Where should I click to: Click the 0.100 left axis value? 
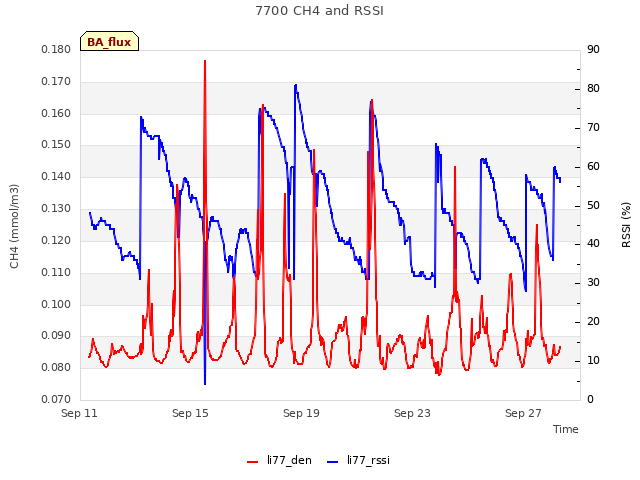point(56,304)
